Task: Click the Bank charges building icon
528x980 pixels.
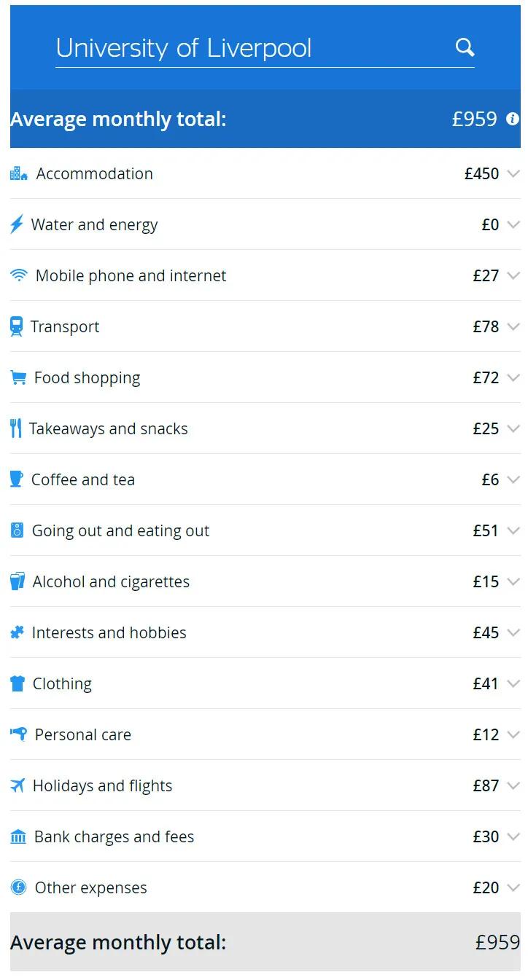Action: point(18,836)
